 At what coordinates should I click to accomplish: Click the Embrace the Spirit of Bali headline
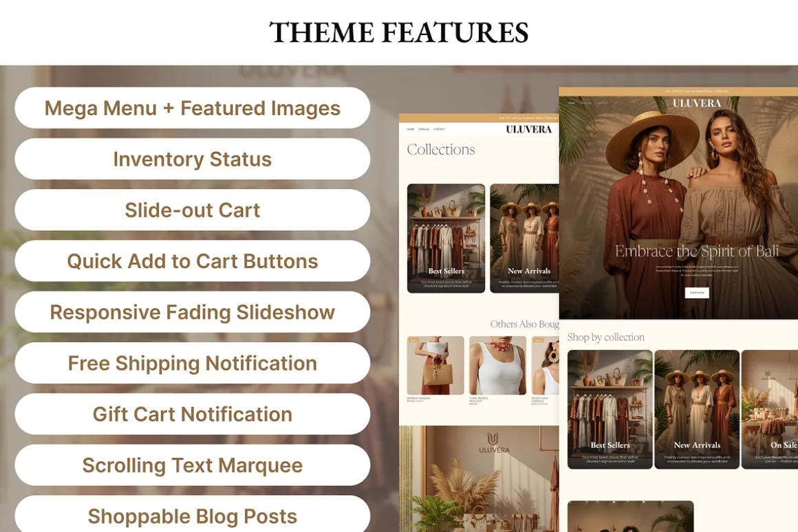pyautogui.click(x=697, y=252)
